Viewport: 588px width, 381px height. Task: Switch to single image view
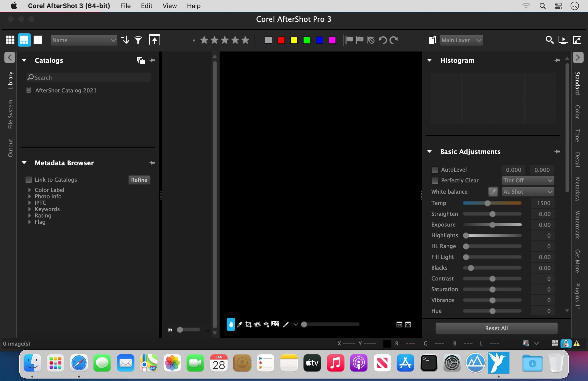click(x=38, y=40)
